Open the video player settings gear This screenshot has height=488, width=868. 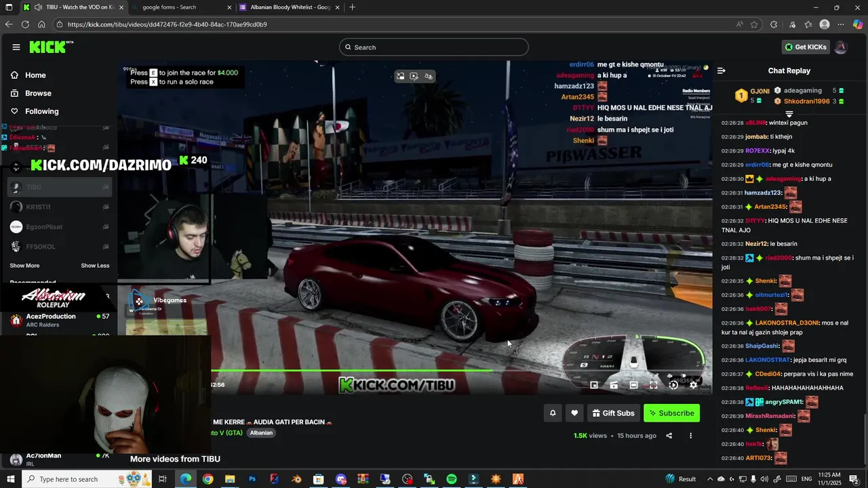tap(693, 385)
